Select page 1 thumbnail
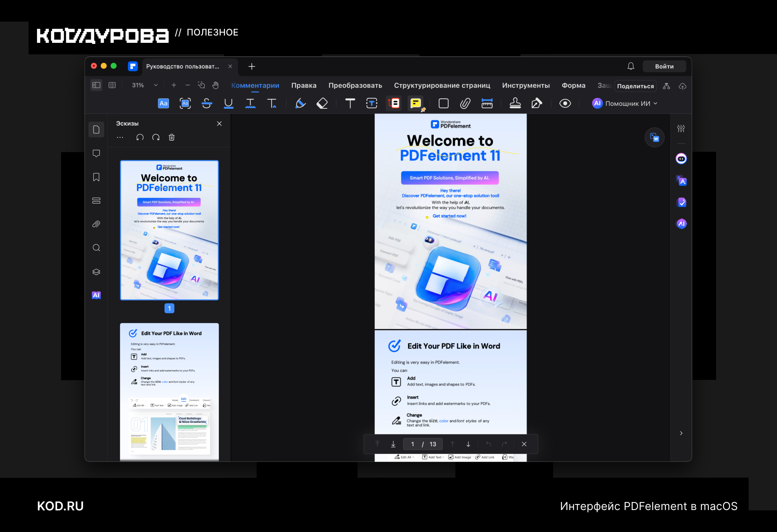This screenshot has height=532, width=777. (x=169, y=230)
